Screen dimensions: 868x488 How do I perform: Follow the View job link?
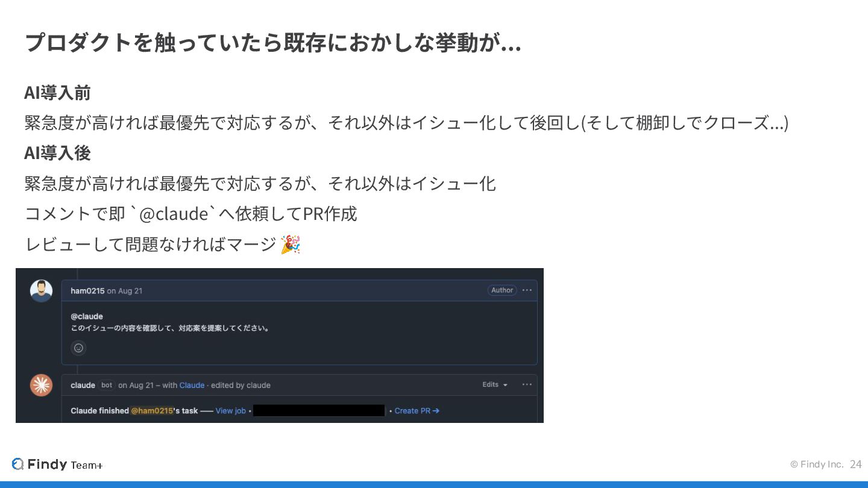(231, 411)
